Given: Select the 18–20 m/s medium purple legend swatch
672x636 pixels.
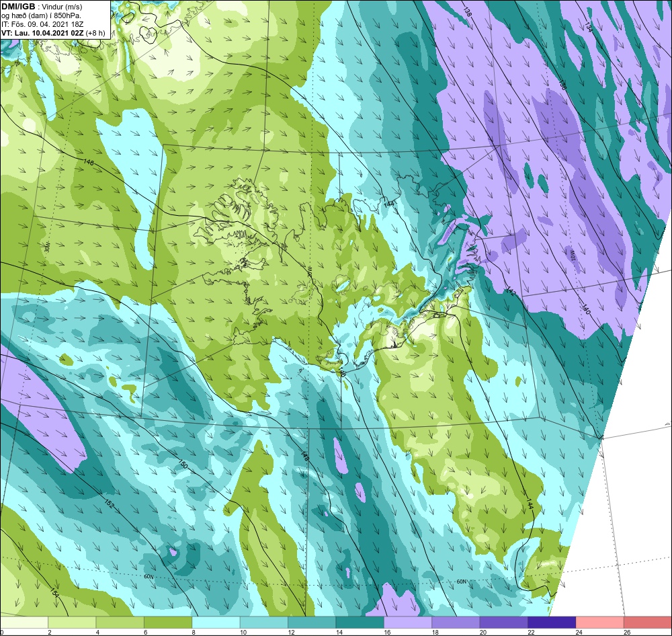Looking at the screenshot, I should [x=456, y=622].
